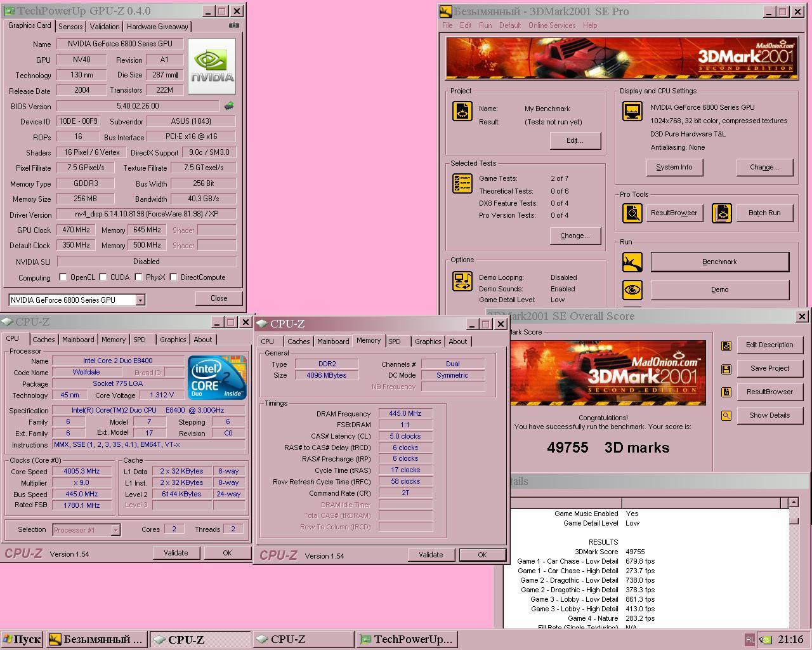The image size is (812, 650).
Task: Open the Caches tab in left CPU-Z
Action: point(44,340)
